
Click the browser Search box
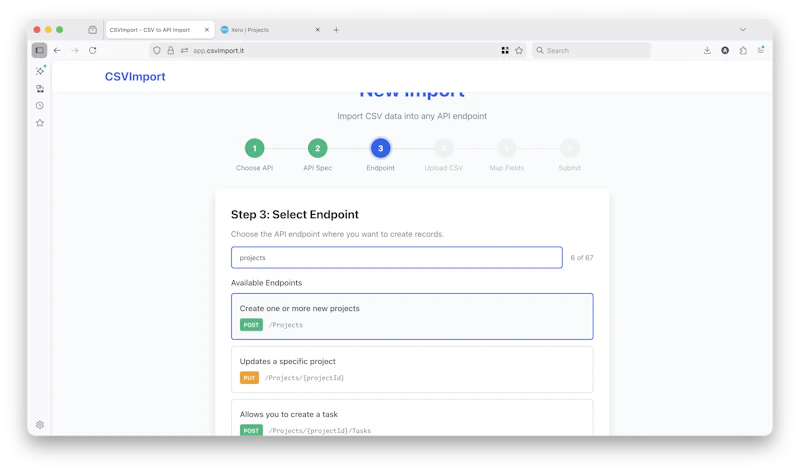[x=591, y=51]
